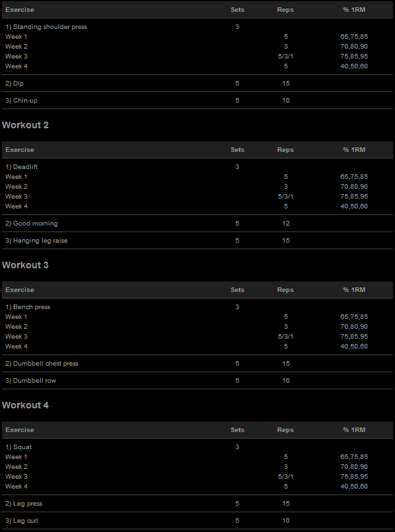
Task: Click the Exercise column header above Squat
Action: [x=20, y=430]
